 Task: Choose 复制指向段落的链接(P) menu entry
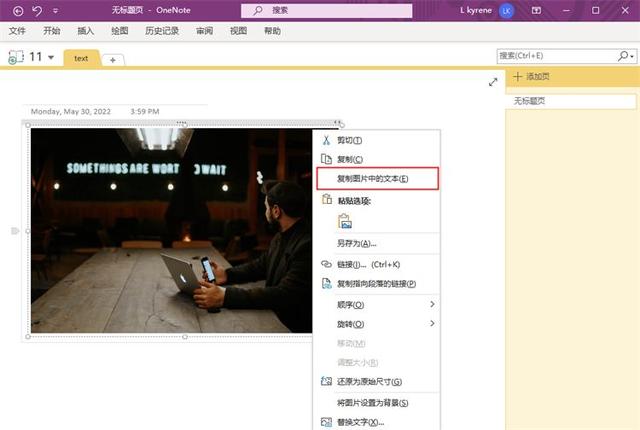378,284
